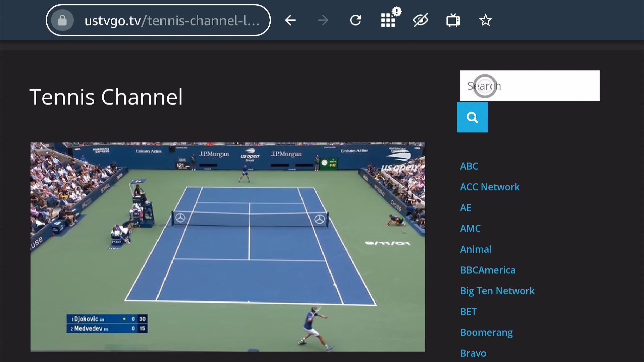The image size is (644, 362).
Task: Open the BBCAmerica channel link
Action: (x=488, y=270)
